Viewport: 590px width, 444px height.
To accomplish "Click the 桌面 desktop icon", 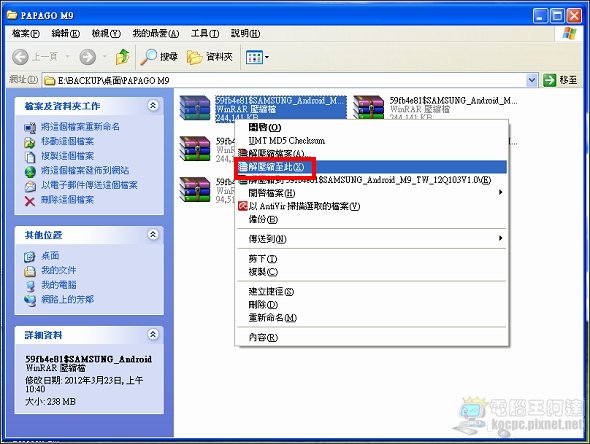I will (30, 257).
